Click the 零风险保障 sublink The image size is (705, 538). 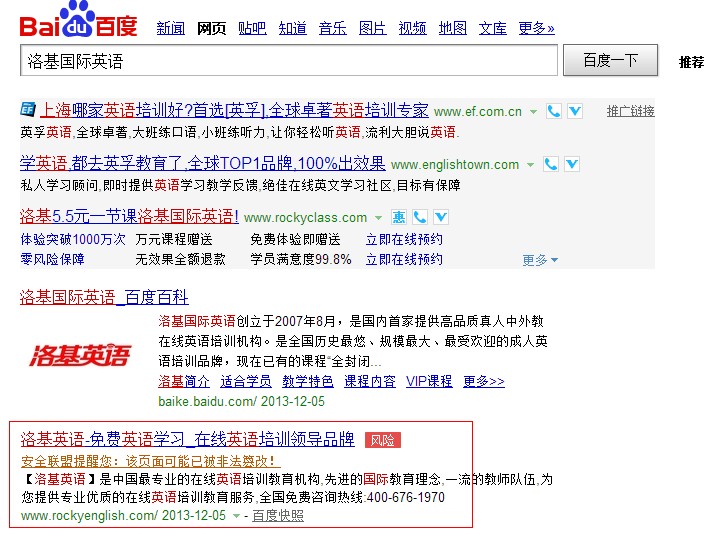[52, 259]
